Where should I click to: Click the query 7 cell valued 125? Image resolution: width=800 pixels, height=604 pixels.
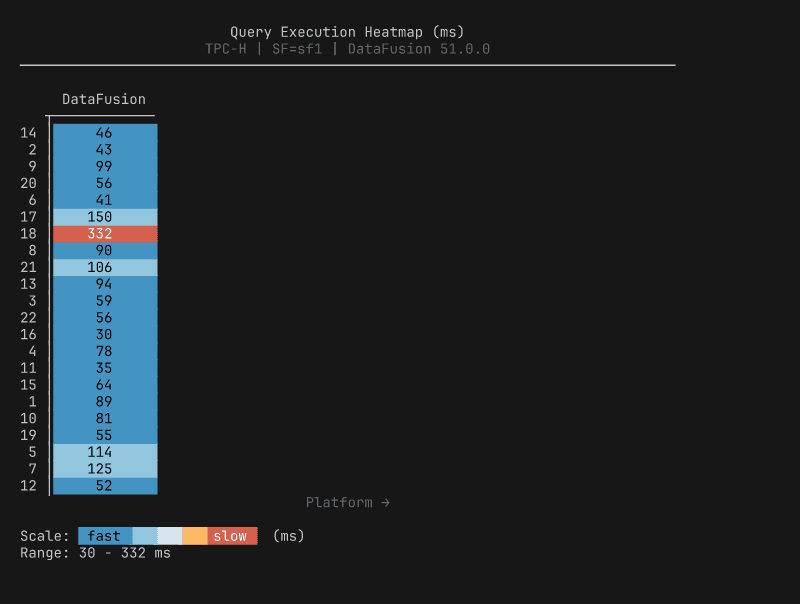pos(104,469)
